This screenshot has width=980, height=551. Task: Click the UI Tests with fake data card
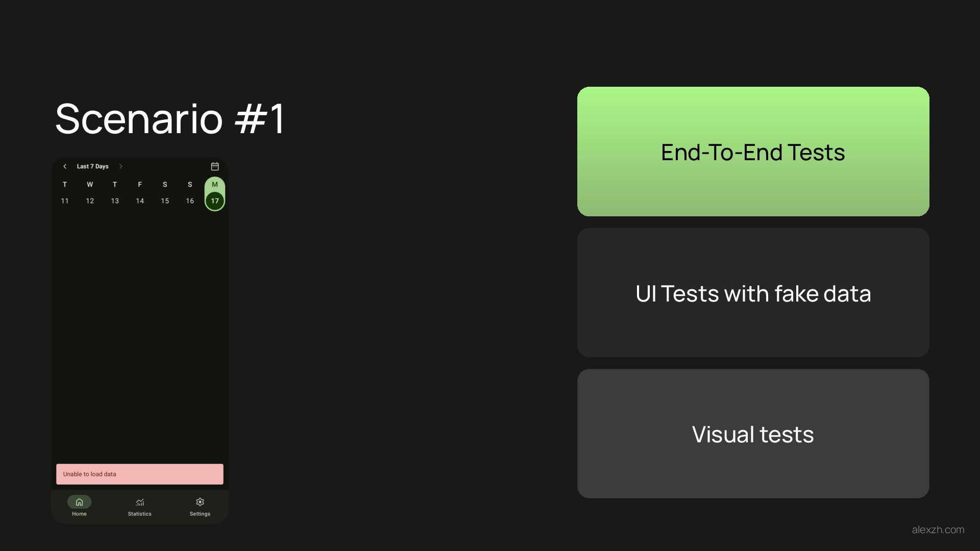click(753, 293)
